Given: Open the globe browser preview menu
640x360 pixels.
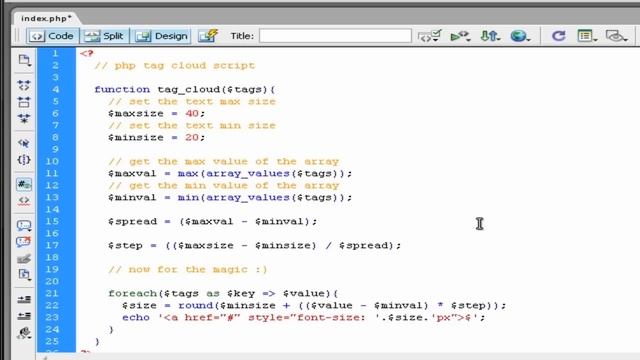Looking at the screenshot, I should 520,36.
